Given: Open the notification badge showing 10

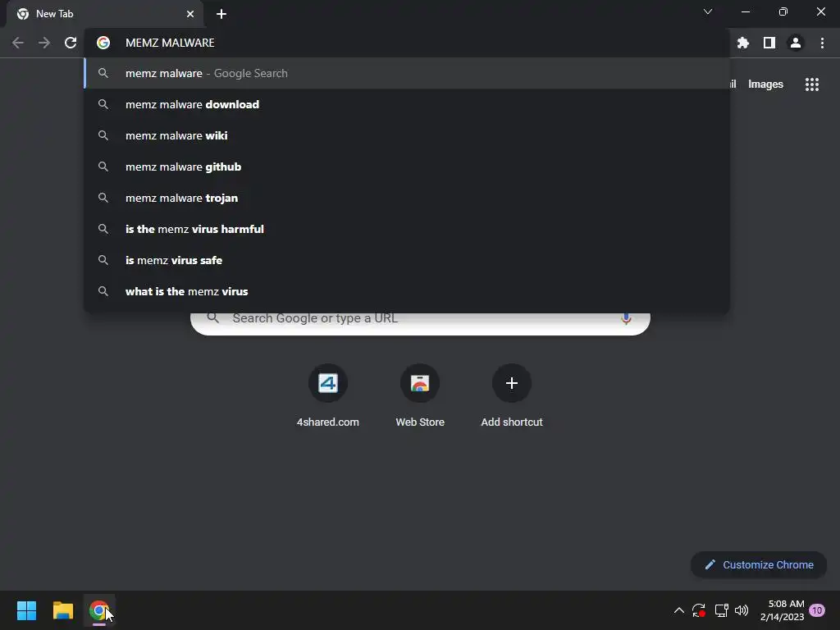Looking at the screenshot, I should (x=817, y=610).
